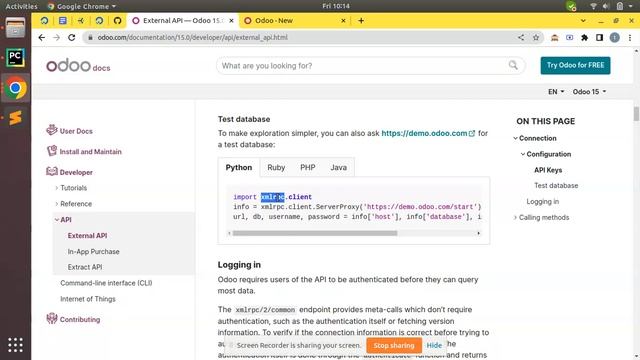Image resolution: width=640 pixels, height=360 pixels.
Task: Click the Odoo docs logo
Action: pos(78,66)
